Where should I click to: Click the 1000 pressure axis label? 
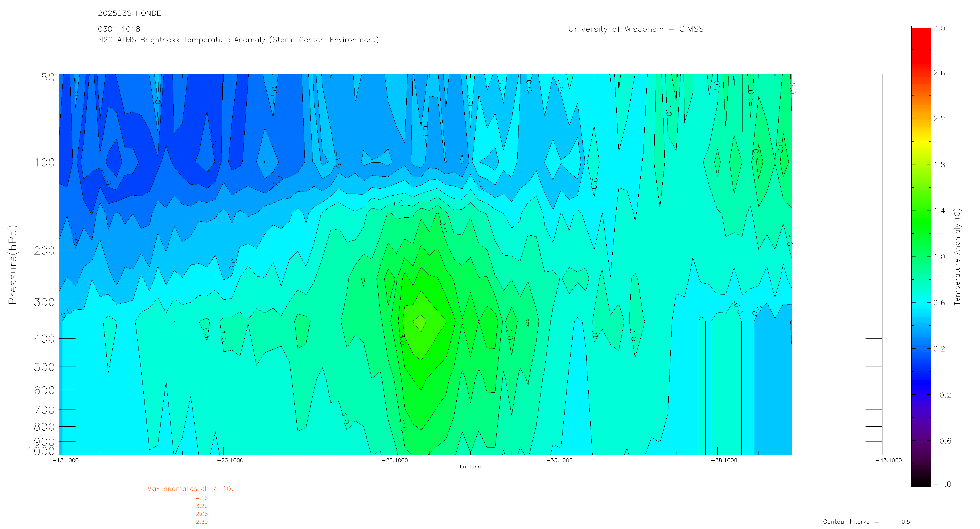coord(41,451)
